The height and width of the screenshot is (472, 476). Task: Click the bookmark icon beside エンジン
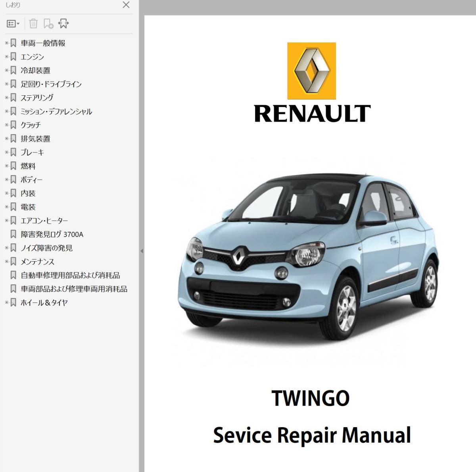14,56
